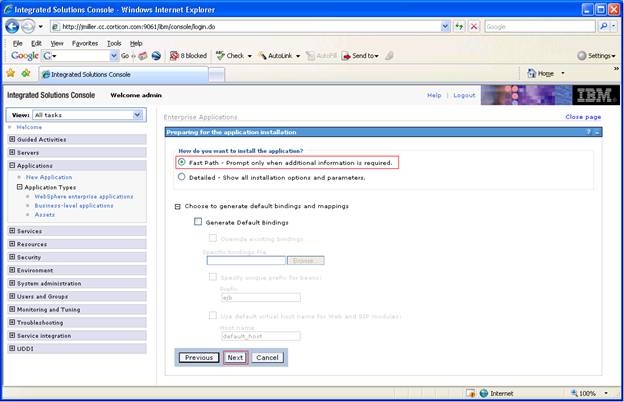Click the AutoLink toolbar button
The image size is (624, 402).
click(x=279, y=56)
